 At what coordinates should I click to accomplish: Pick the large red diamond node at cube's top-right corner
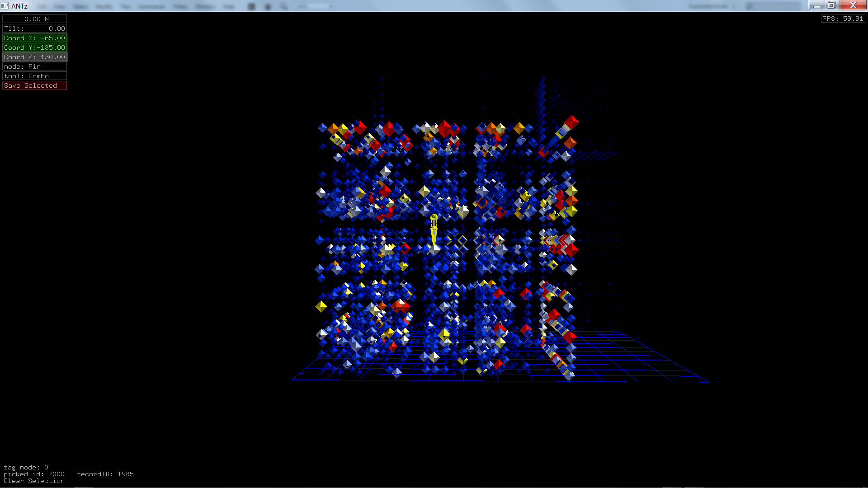(x=571, y=122)
